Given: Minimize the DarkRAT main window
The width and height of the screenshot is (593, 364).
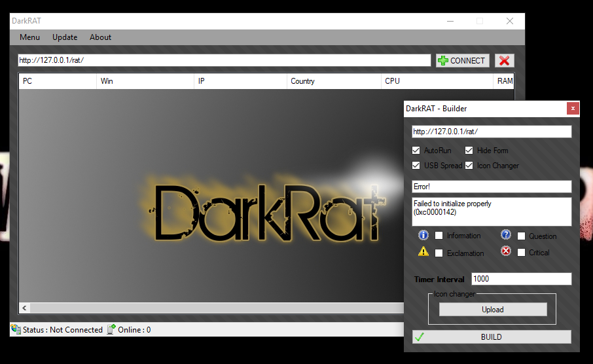Looking at the screenshot, I should 450,21.
